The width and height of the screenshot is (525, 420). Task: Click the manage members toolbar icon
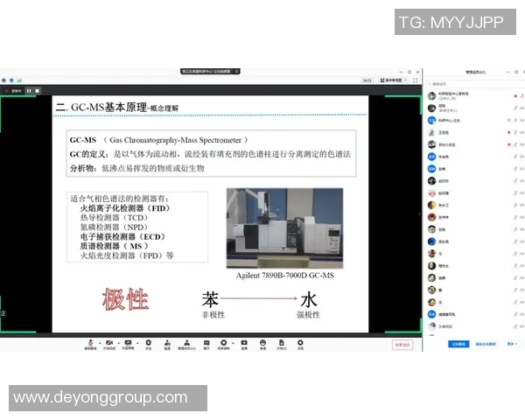click(187, 344)
